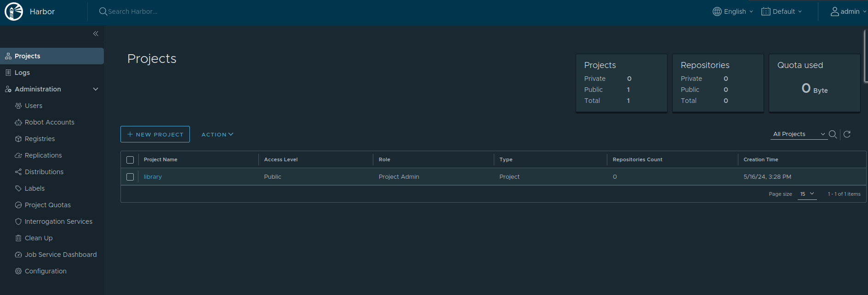Refresh the projects list
868x295 pixels.
point(847,134)
